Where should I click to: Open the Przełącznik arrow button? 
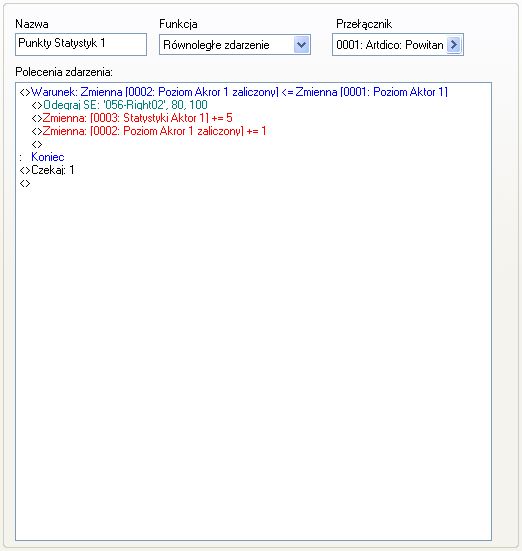454,45
